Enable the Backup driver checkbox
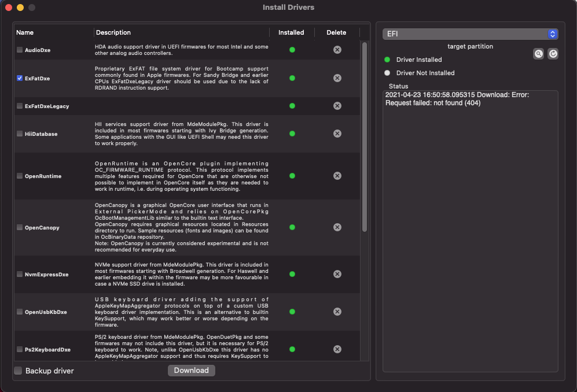Image resolution: width=577 pixels, height=392 pixels. 18,371
